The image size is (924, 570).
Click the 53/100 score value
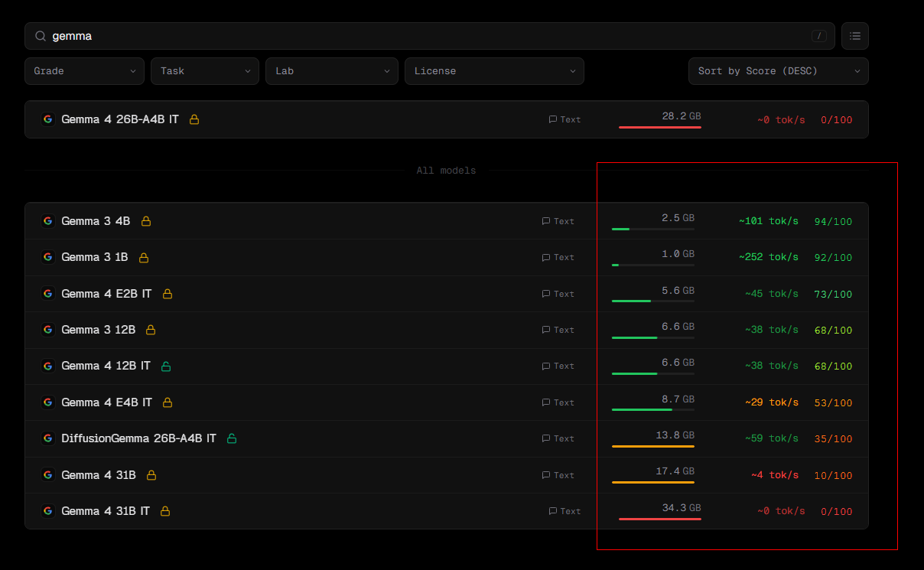[833, 402]
